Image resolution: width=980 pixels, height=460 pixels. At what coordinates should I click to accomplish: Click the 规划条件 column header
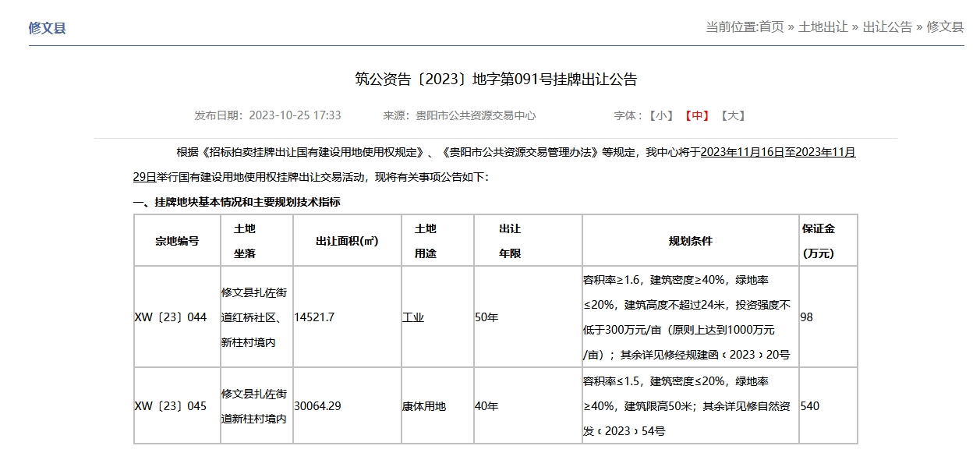[x=690, y=241]
